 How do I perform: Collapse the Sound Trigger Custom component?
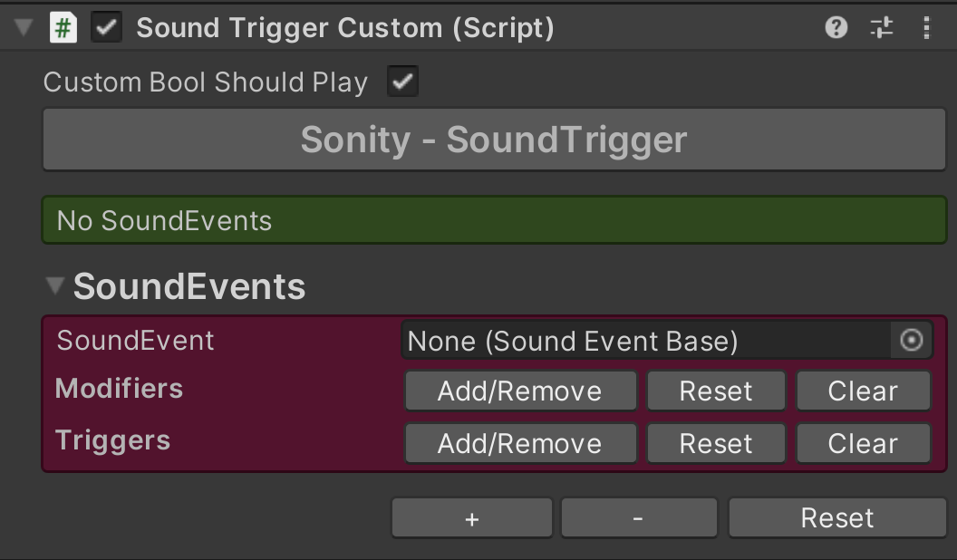tap(24, 28)
